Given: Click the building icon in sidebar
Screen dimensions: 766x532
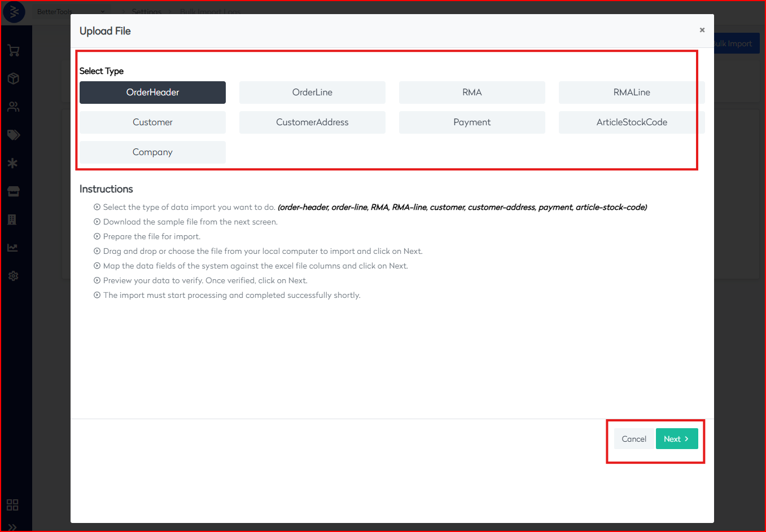Looking at the screenshot, I should (12, 219).
